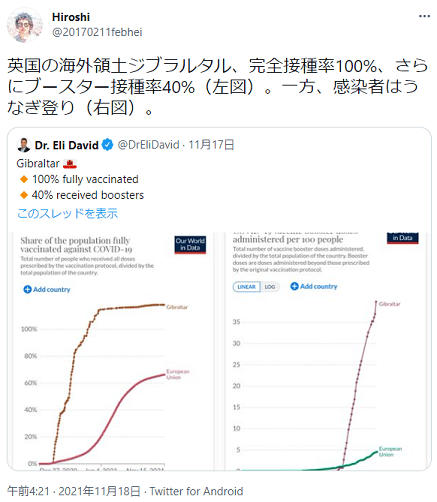Open @DrEliDavid handle in quoted tweet
Viewport: 437px width, 502px height.
click(149, 145)
